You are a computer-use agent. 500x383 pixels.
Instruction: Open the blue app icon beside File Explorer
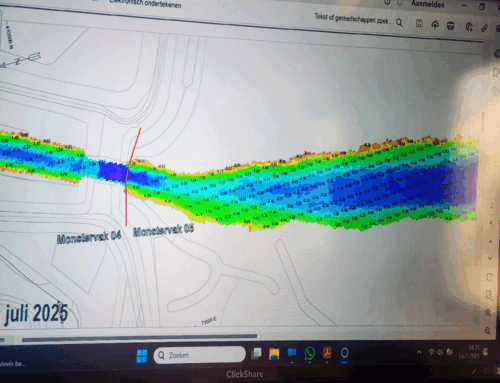(x=292, y=353)
